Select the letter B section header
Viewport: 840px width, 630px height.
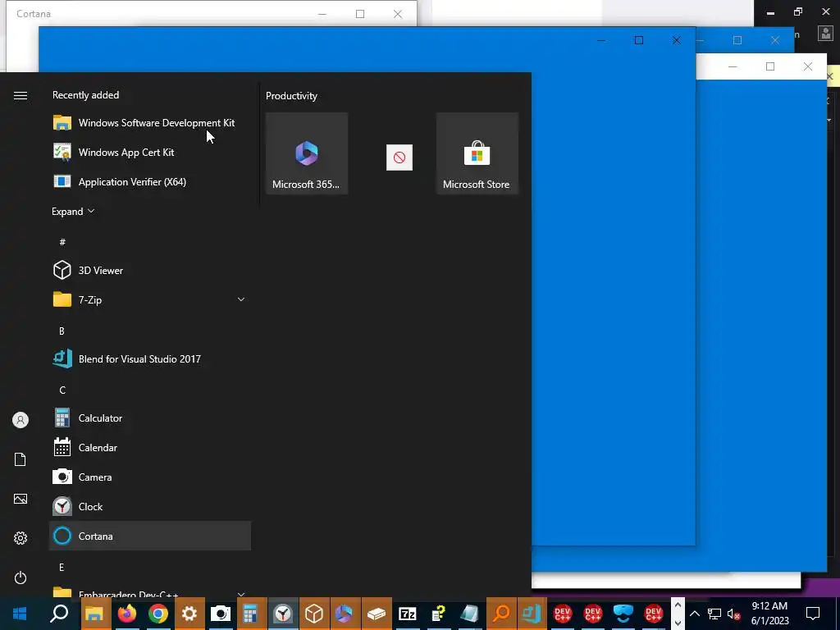click(62, 331)
